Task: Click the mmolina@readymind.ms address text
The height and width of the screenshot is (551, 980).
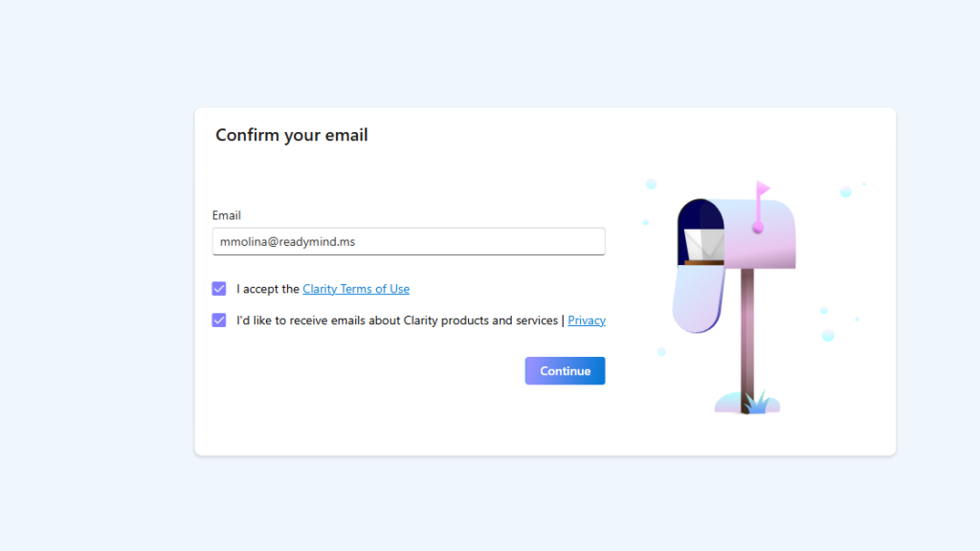Action: pos(287,242)
